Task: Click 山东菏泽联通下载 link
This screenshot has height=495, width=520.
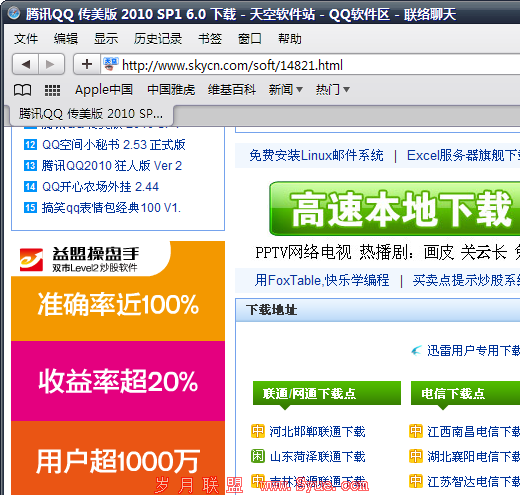Action: (318, 456)
